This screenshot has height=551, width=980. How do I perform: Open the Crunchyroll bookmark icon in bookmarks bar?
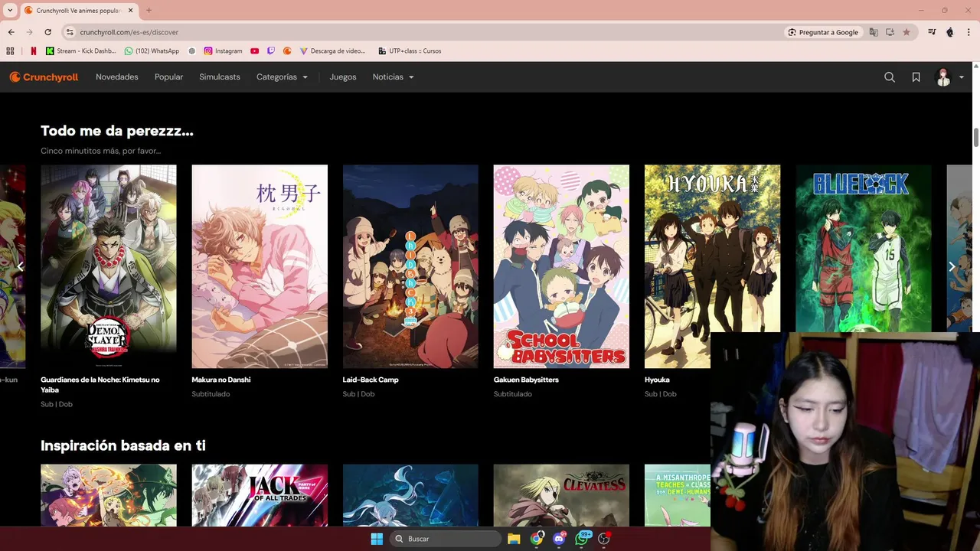coord(287,51)
